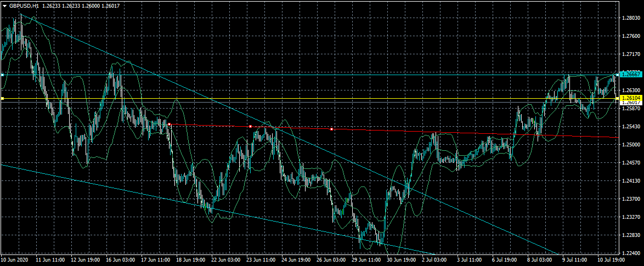Click the 1.23270 price axis label
The width and height of the screenshot is (644, 266).
[631, 217]
